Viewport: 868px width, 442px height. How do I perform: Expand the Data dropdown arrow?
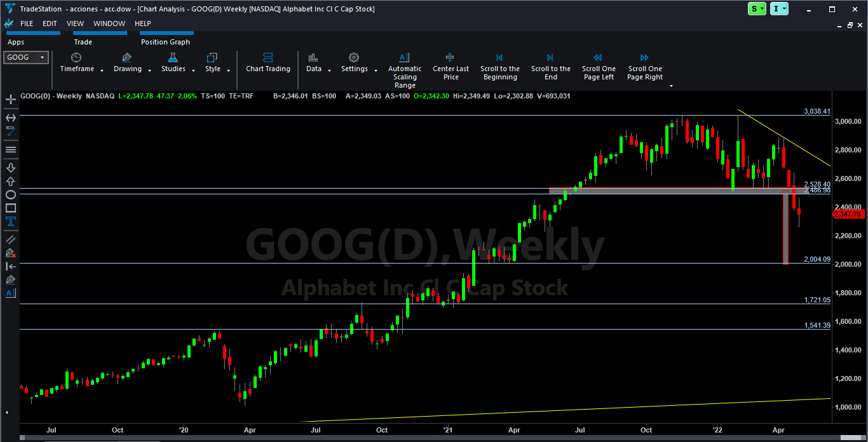tap(330, 70)
